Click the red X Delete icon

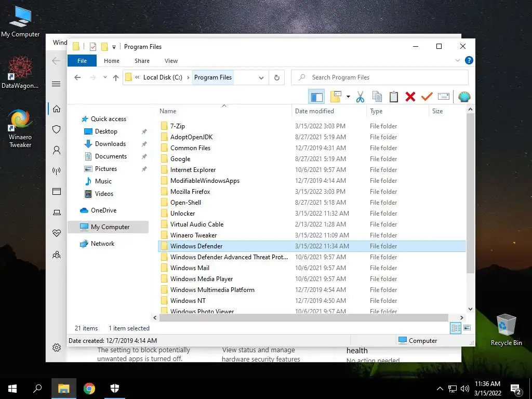410,97
